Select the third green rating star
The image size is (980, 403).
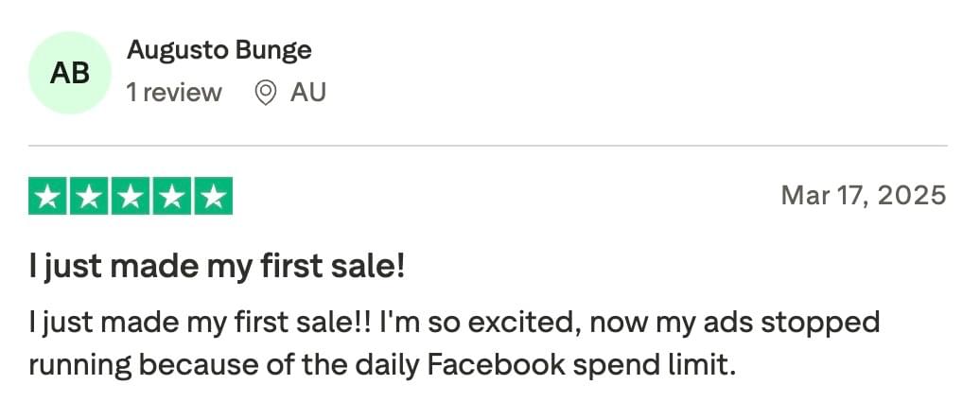pyautogui.click(x=131, y=196)
